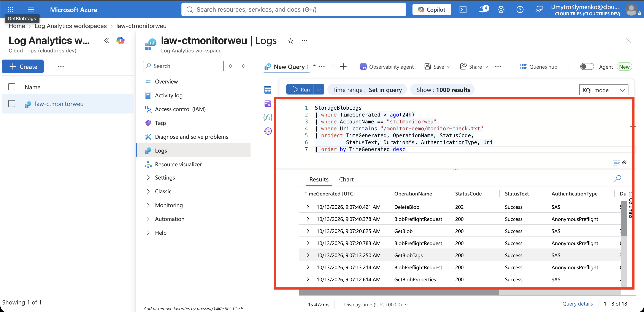Image resolution: width=644 pixels, height=312 pixels.
Task: Toggle the Agent switch
Action: 587,66
